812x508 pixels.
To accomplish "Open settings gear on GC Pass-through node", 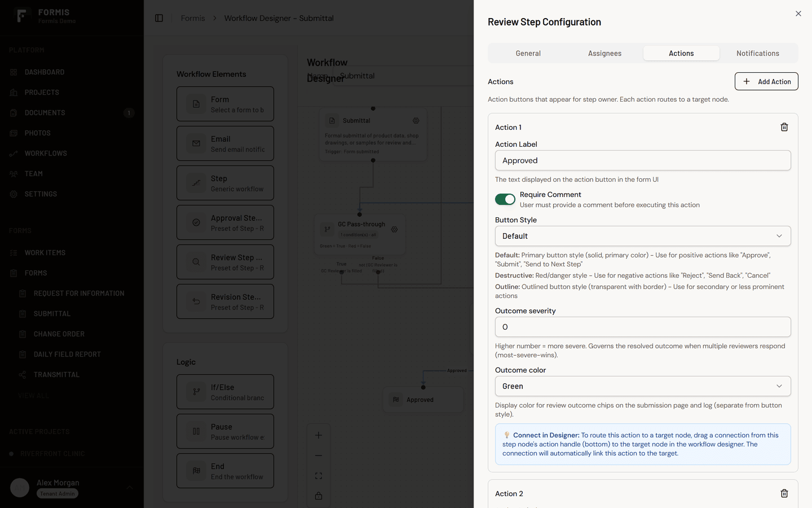I will (395, 230).
